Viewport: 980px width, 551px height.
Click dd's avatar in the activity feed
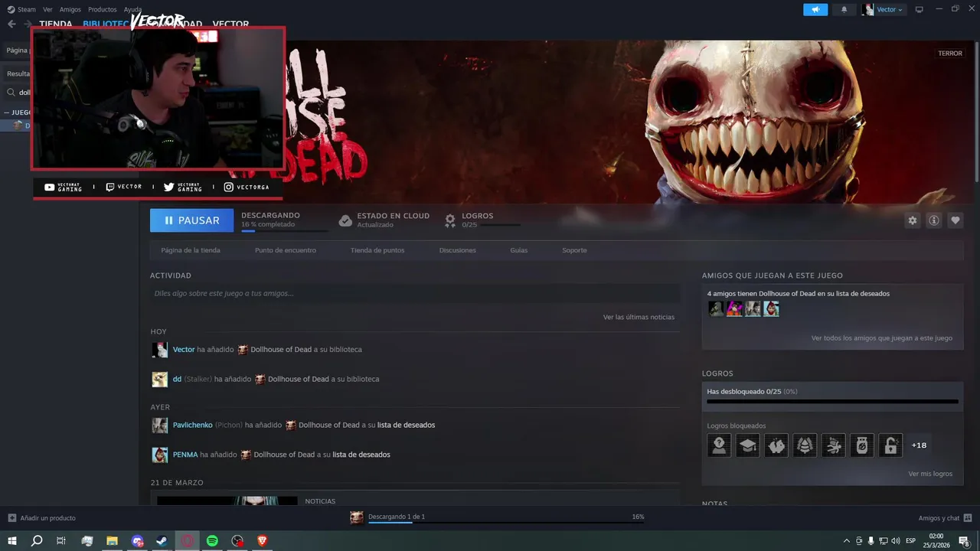point(159,379)
